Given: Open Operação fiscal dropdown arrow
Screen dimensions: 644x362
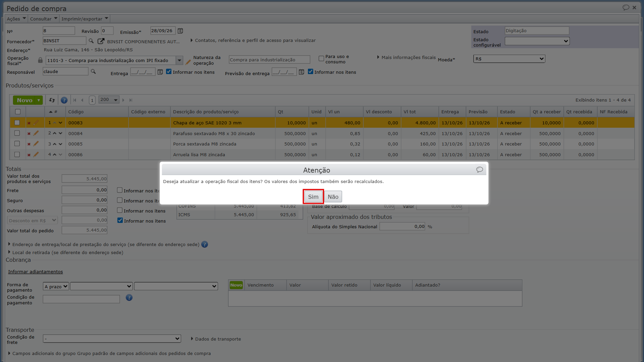Looking at the screenshot, I should (179, 61).
